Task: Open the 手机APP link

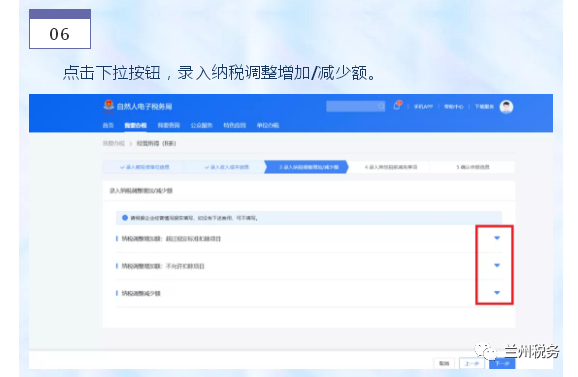Action: coord(423,107)
